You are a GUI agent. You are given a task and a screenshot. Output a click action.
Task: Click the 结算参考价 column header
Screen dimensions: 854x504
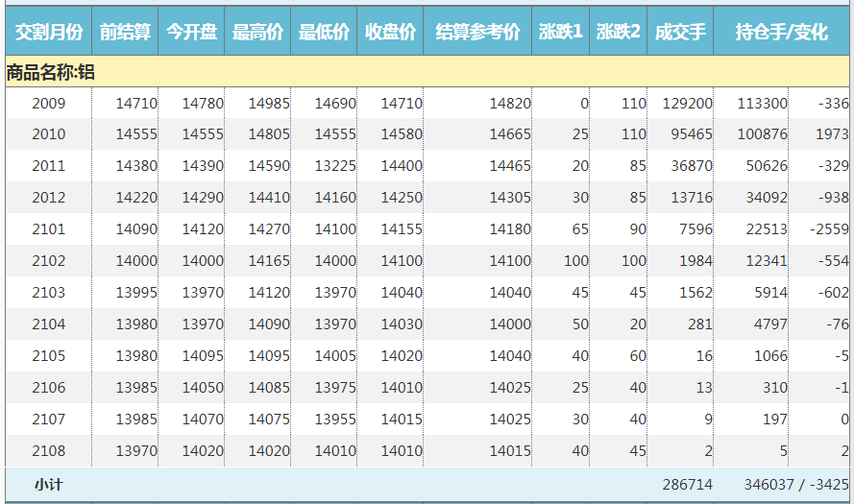point(477,32)
